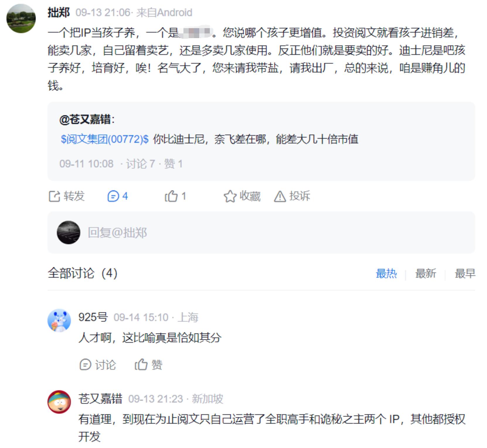
Task: Sort comments by 最新 (newest)
Action: pyautogui.click(x=425, y=273)
